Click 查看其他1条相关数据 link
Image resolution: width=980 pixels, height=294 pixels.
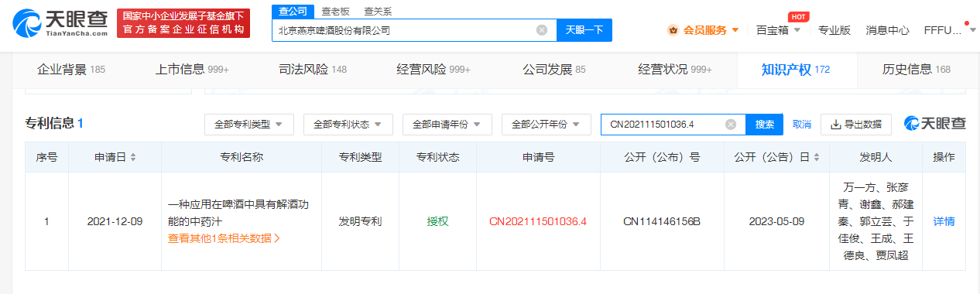224,238
